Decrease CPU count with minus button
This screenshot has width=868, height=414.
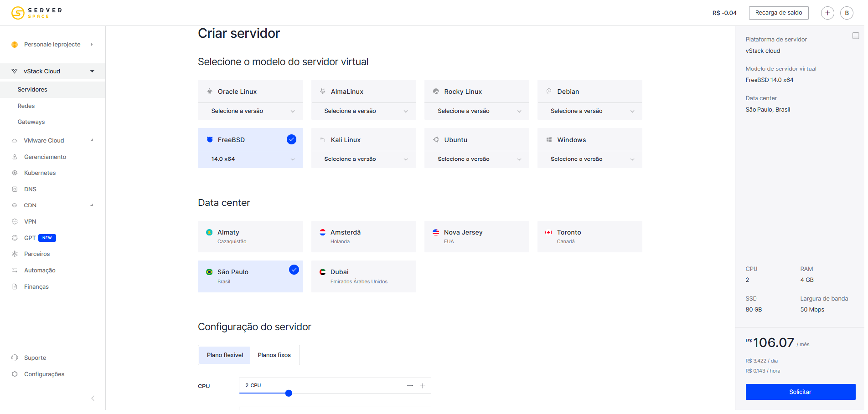coord(410,386)
